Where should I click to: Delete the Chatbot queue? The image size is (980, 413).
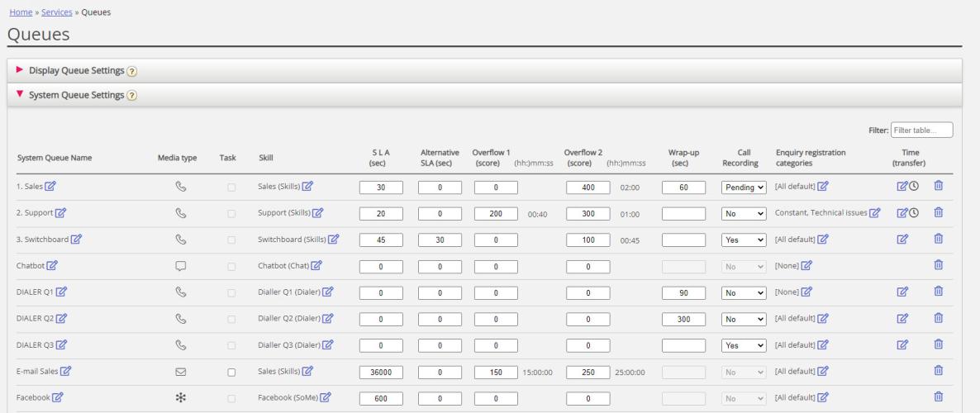(x=938, y=265)
